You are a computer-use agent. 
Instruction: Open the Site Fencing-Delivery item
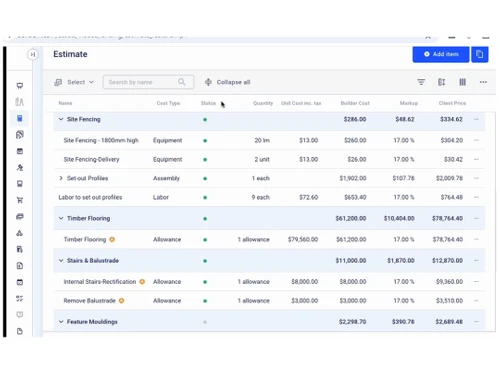pyautogui.click(x=91, y=159)
